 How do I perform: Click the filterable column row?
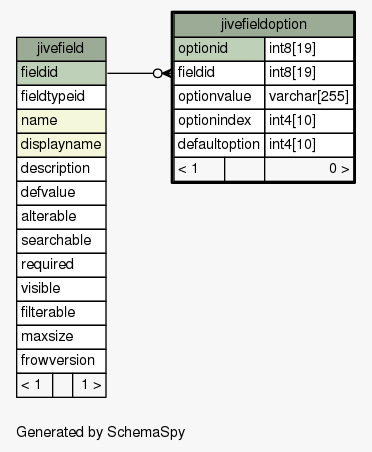coord(61,313)
